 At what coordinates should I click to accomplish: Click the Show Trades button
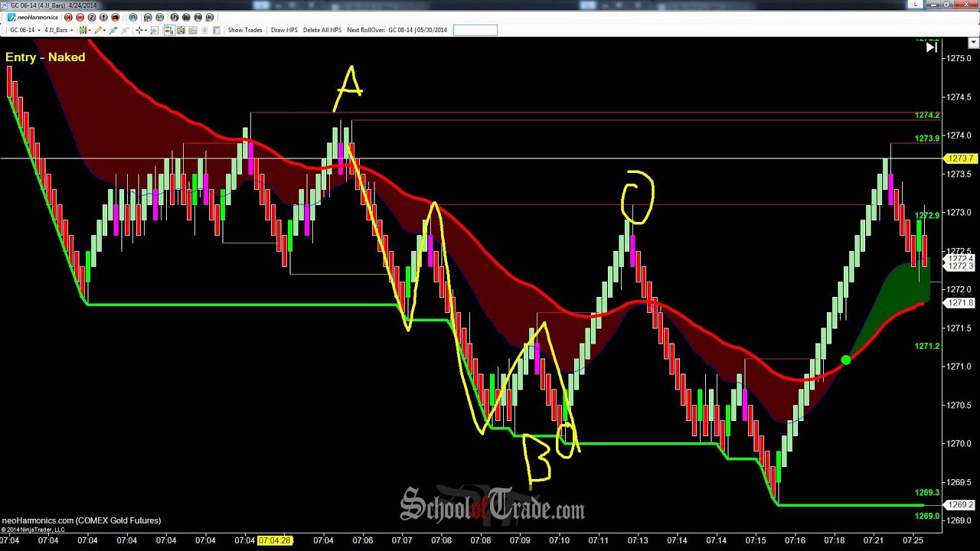pyautogui.click(x=245, y=30)
